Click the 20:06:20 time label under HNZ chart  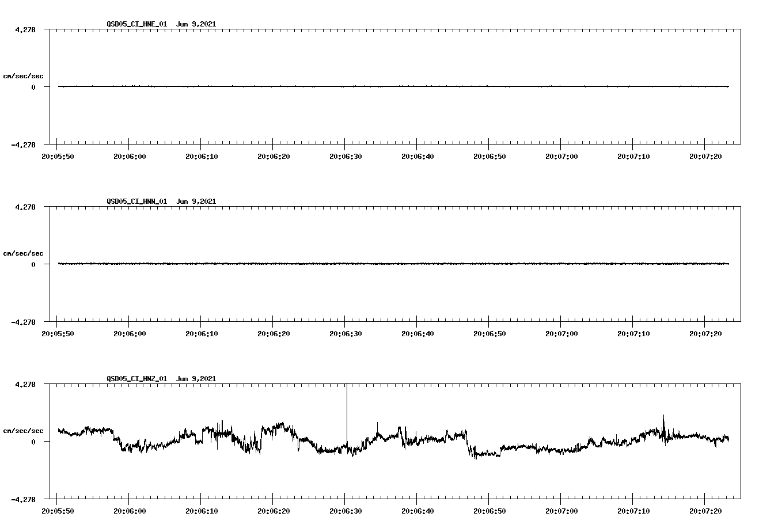(x=274, y=511)
